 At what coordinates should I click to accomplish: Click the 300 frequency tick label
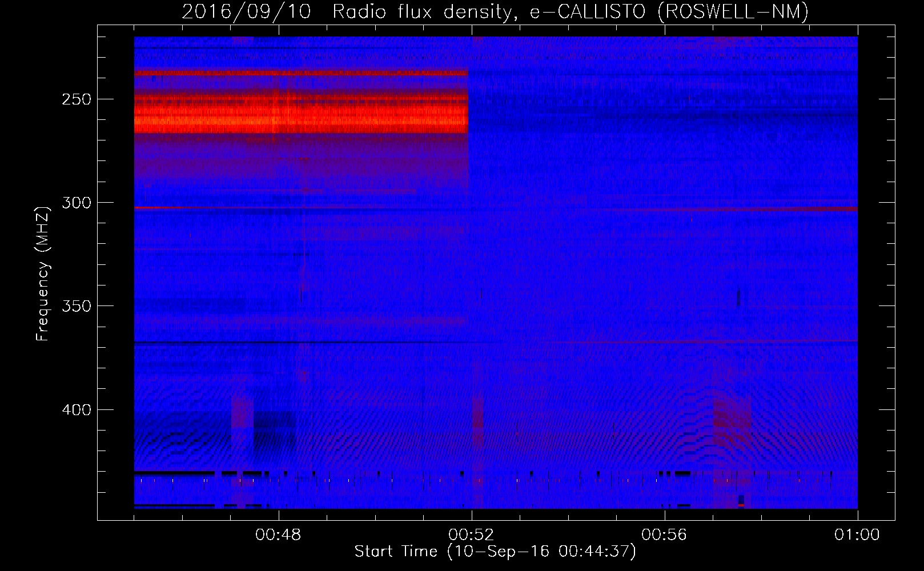click(x=76, y=203)
